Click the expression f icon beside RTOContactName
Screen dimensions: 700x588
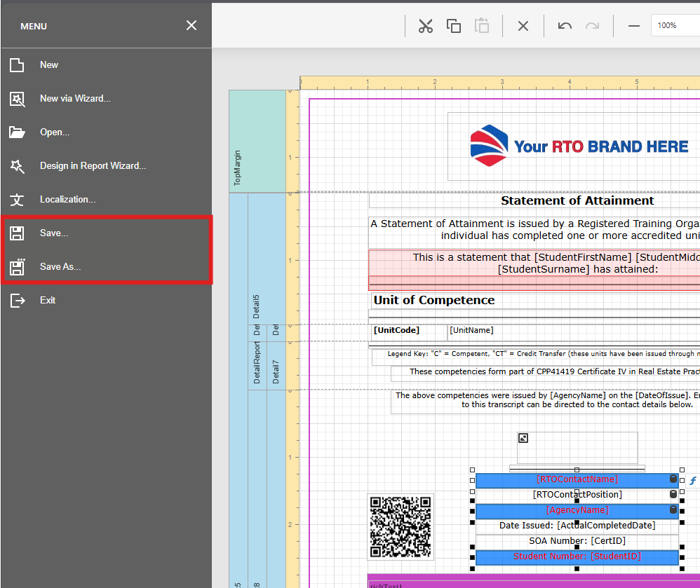pyautogui.click(x=693, y=481)
